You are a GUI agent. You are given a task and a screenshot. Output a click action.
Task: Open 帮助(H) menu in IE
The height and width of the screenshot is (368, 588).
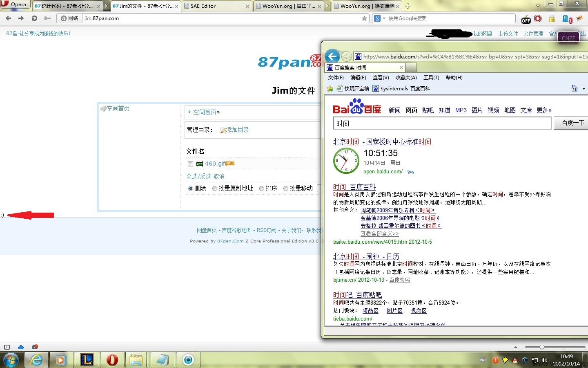pos(454,78)
